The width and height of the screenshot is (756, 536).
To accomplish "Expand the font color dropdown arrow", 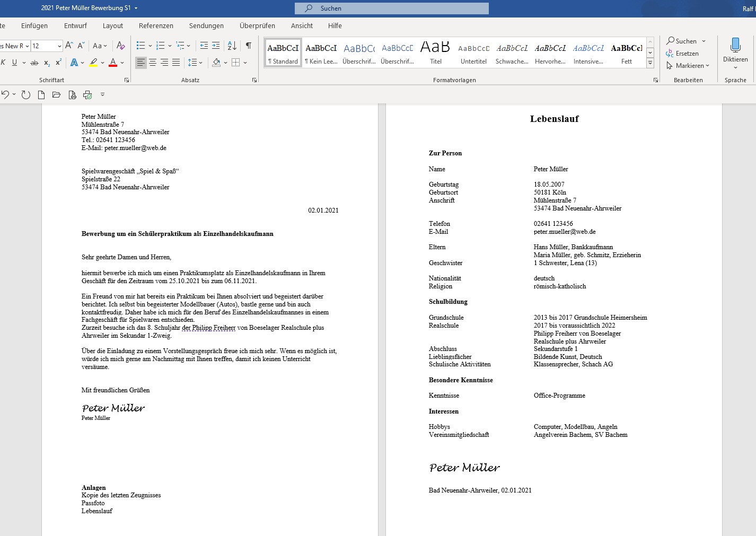I will click(122, 63).
